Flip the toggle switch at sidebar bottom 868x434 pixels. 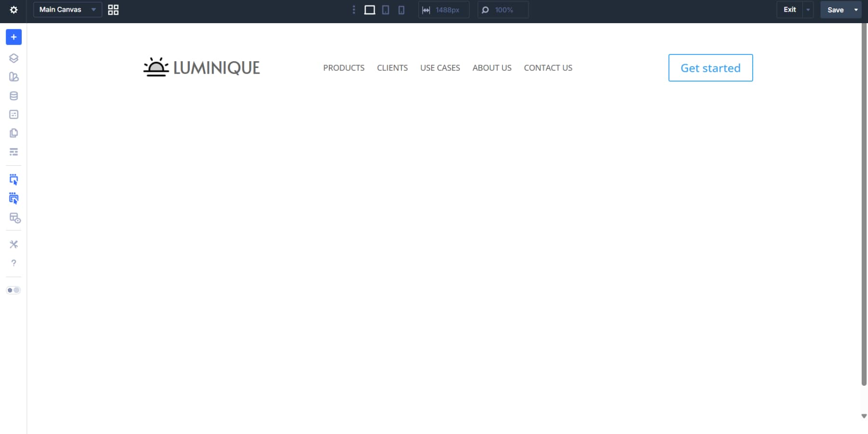click(x=14, y=290)
